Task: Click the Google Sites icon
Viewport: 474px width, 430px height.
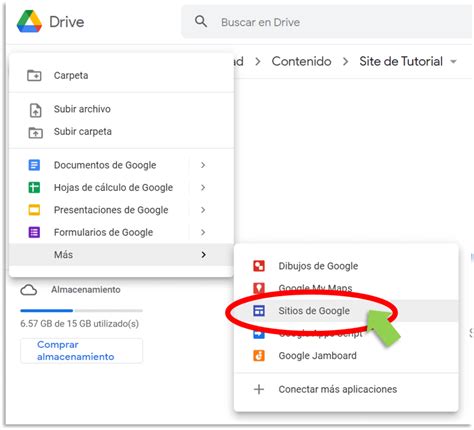Action: pos(259,311)
